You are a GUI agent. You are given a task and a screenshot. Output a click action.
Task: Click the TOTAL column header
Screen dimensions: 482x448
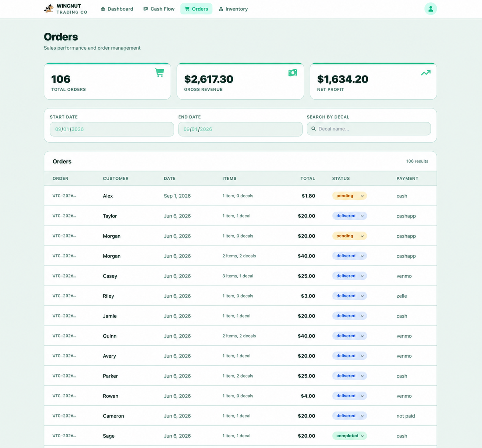click(x=308, y=179)
